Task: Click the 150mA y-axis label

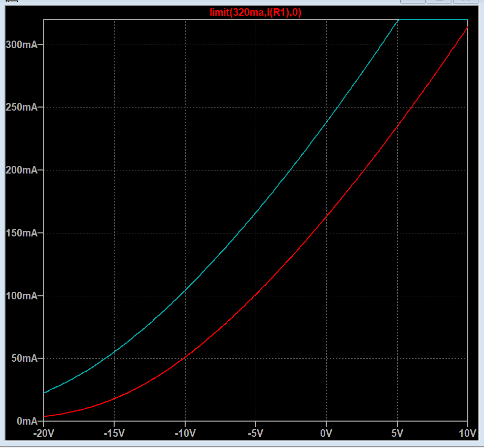Action: pyautogui.click(x=22, y=233)
